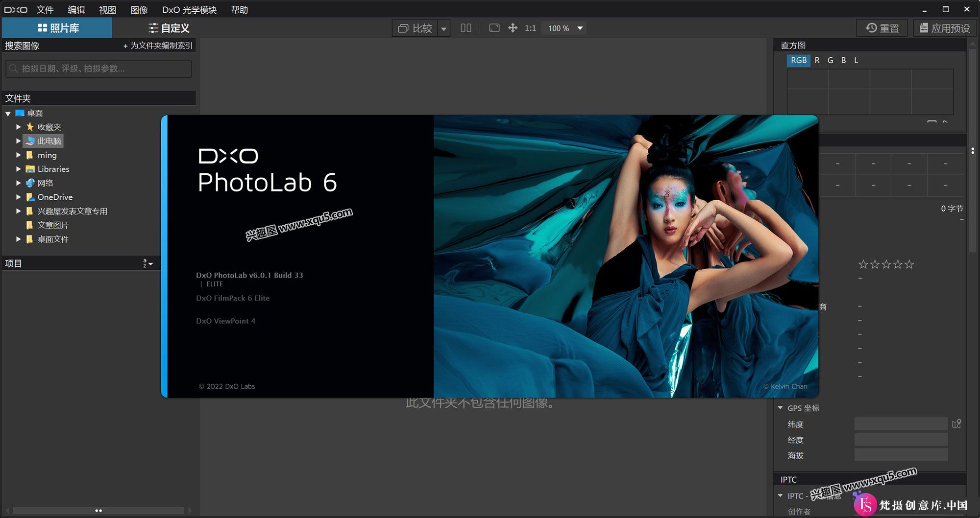Select the RGB histogram channel

coord(798,60)
